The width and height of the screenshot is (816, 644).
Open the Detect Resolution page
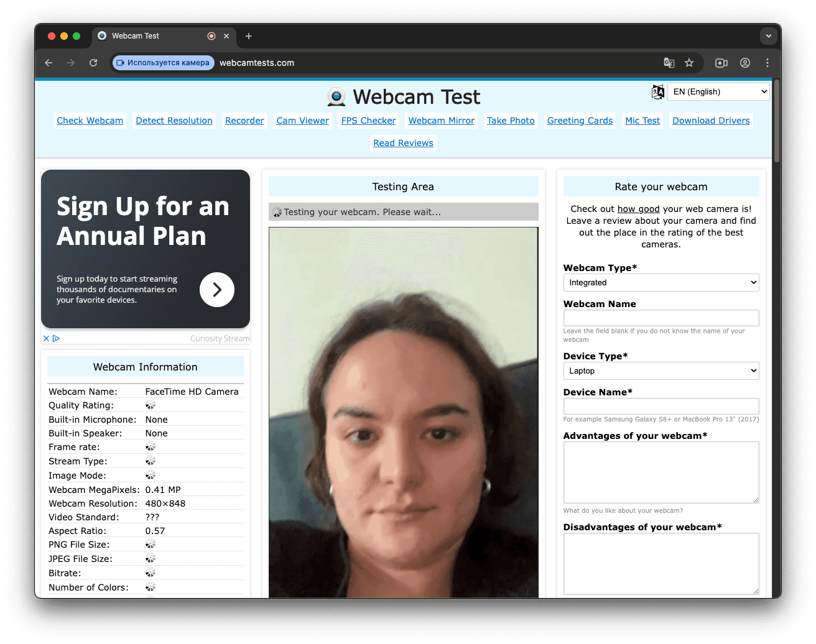[x=174, y=121]
